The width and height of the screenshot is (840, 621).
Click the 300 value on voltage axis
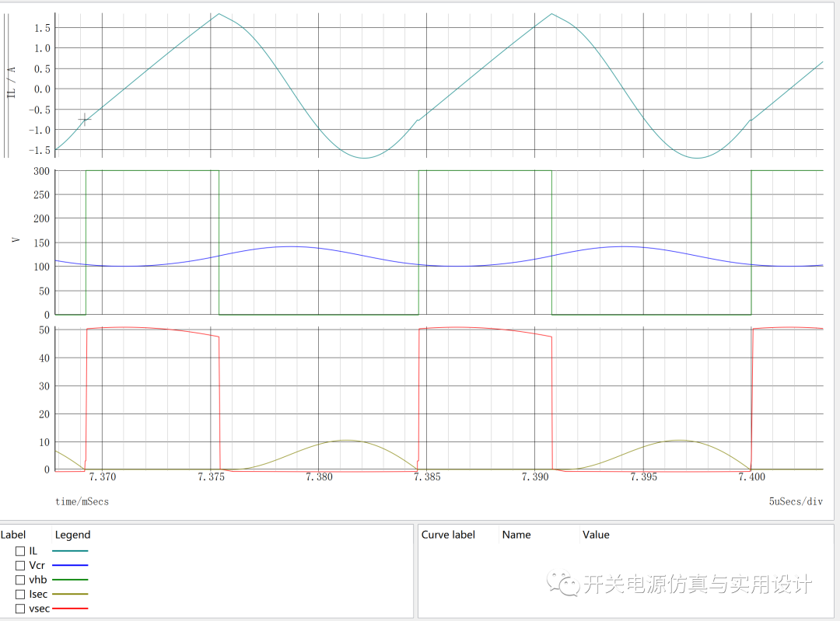pos(41,171)
